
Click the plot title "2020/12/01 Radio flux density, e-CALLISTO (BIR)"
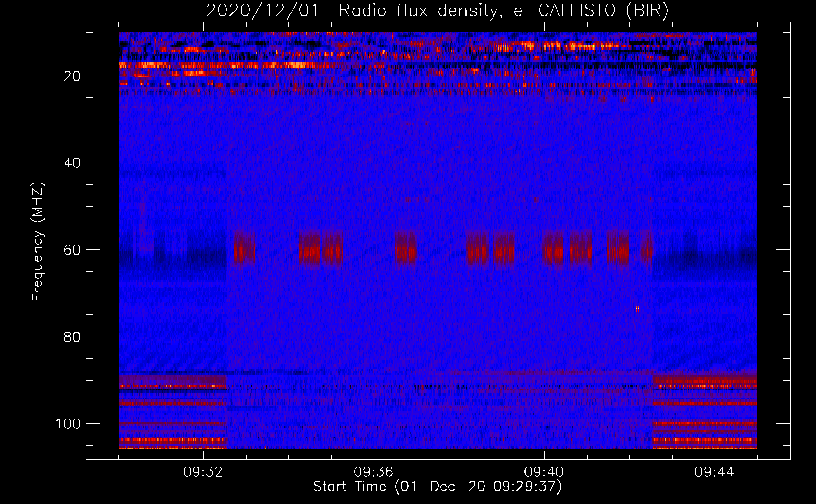click(437, 11)
